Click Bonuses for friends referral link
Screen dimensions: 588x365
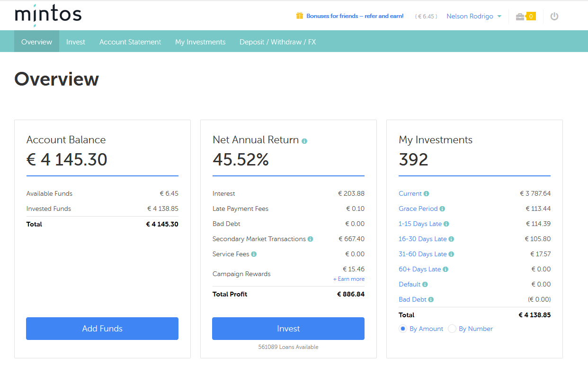(355, 16)
